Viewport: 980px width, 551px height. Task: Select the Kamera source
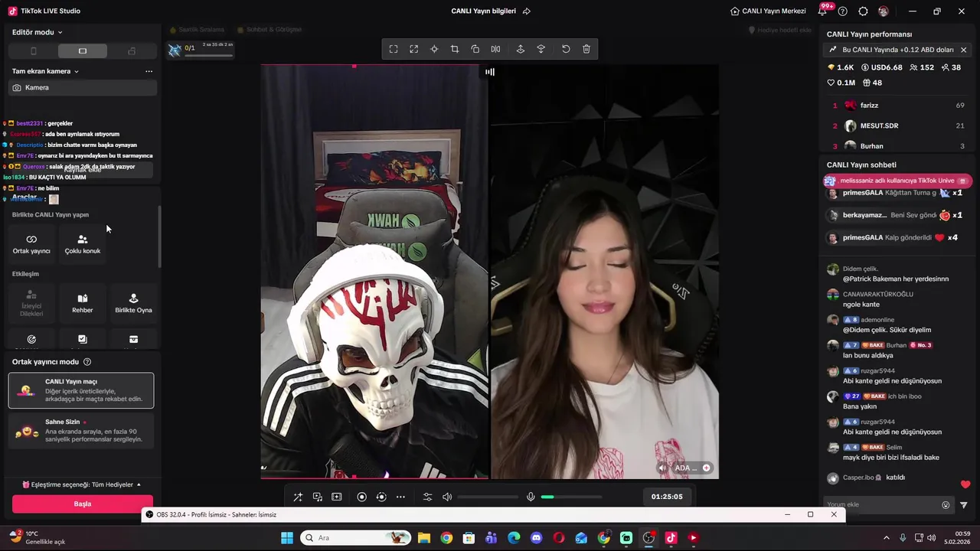pyautogui.click(x=83, y=88)
